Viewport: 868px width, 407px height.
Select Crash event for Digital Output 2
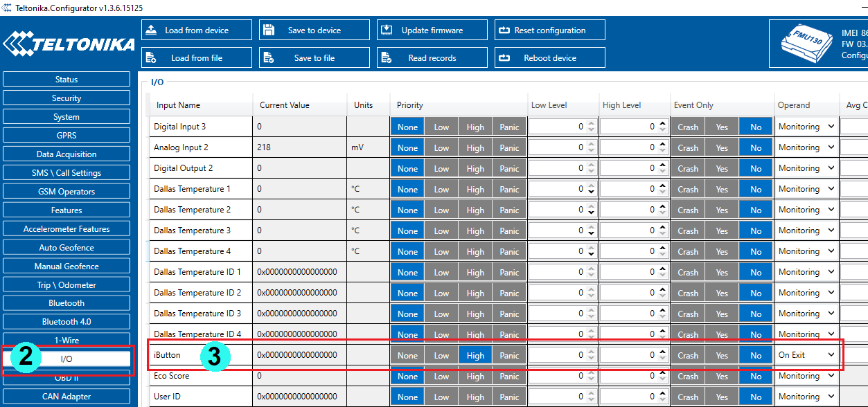tap(688, 168)
